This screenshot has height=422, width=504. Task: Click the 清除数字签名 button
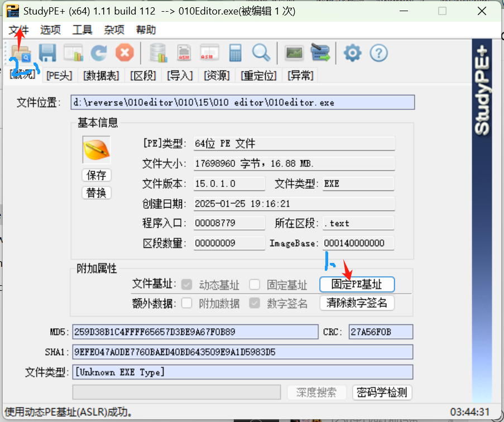click(x=357, y=303)
